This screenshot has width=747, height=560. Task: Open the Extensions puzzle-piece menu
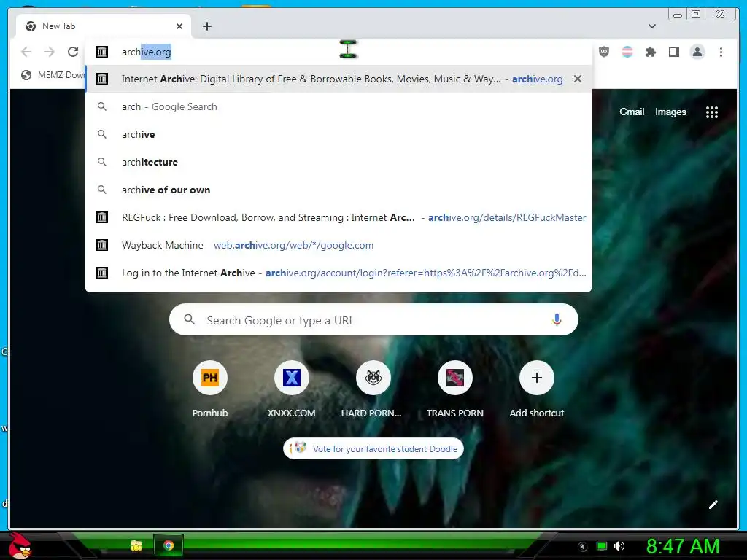pos(650,52)
